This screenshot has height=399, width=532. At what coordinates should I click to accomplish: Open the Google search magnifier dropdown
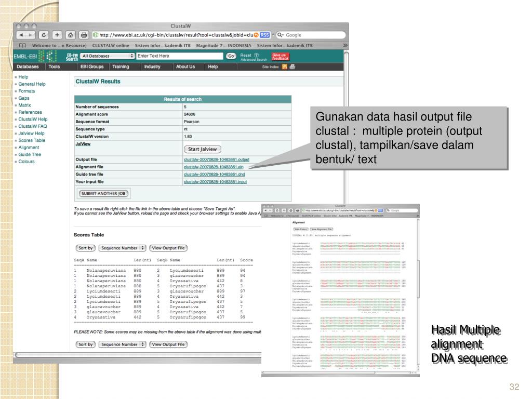coord(280,35)
